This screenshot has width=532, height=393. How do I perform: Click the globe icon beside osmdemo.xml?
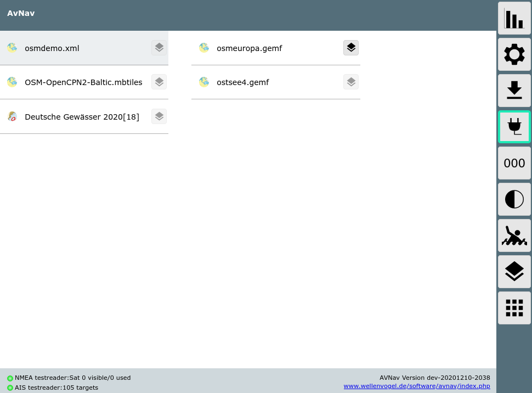[12, 48]
